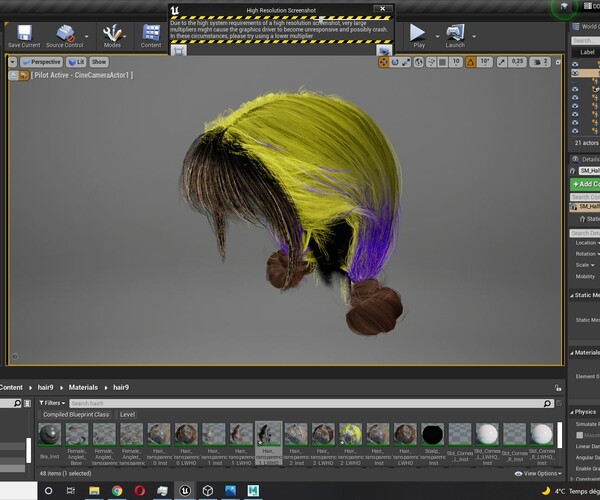
Task: Click the green Add Component button
Action: pos(585,184)
